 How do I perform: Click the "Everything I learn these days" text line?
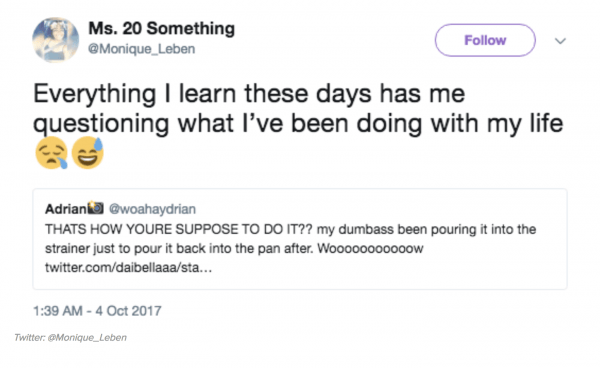pyautogui.click(x=249, y=94)
